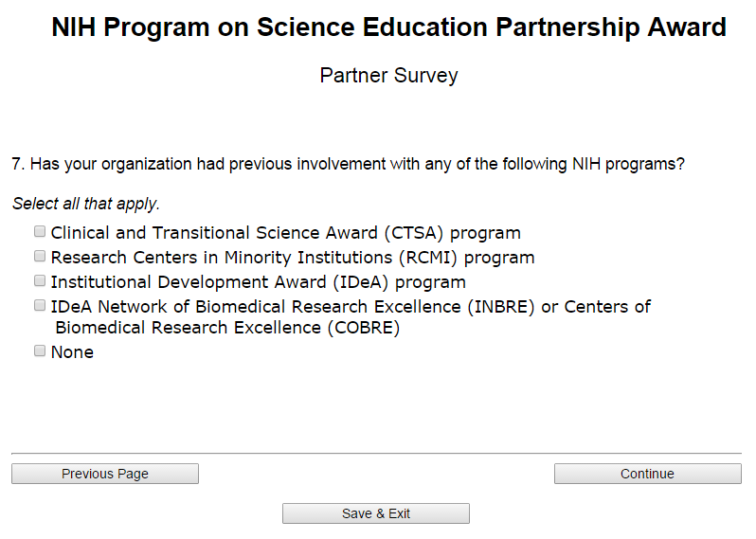Click the Save & Exit button
This screenshot has height=539, width=756.
376,513
